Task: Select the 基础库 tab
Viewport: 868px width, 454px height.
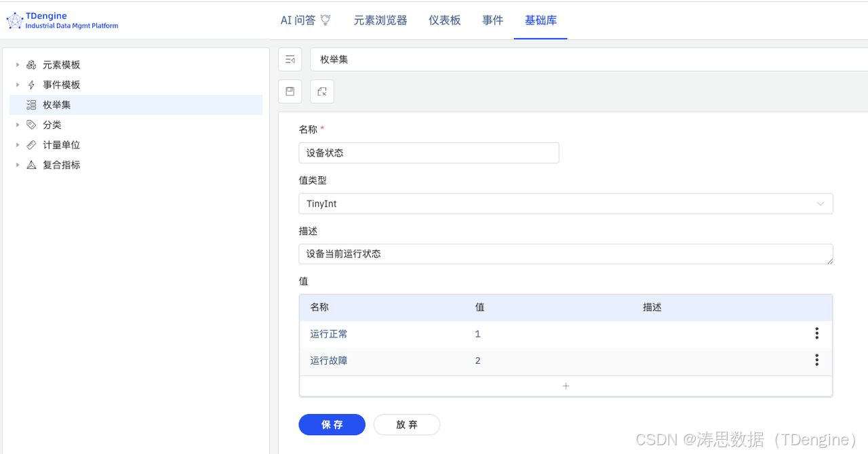Action: (540, 20)
